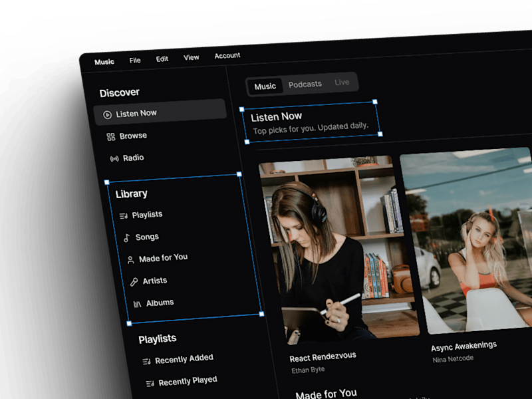Click the Recently Played playlist icon

pyautogui.click(x=150, y=384)
